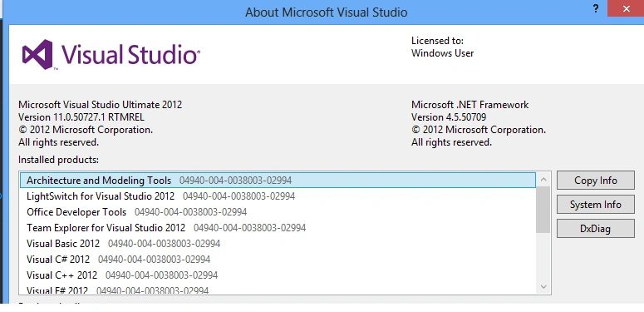Launch DxDiag from the button

tap(596, 229)
